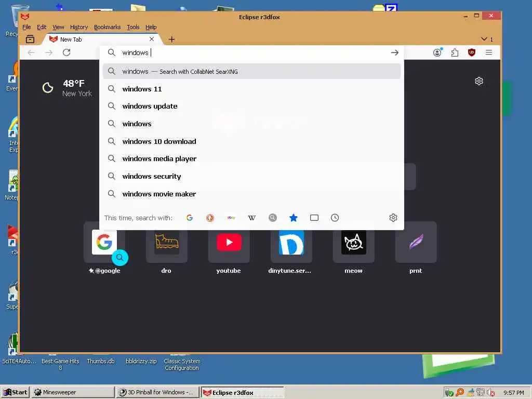Click the muted volume tray icon
532x399 pixels.
(490, 393)
